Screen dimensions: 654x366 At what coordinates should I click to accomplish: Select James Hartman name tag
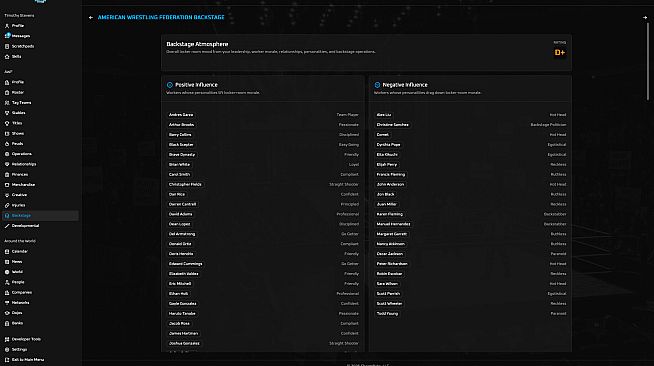[x=184, y=333]
